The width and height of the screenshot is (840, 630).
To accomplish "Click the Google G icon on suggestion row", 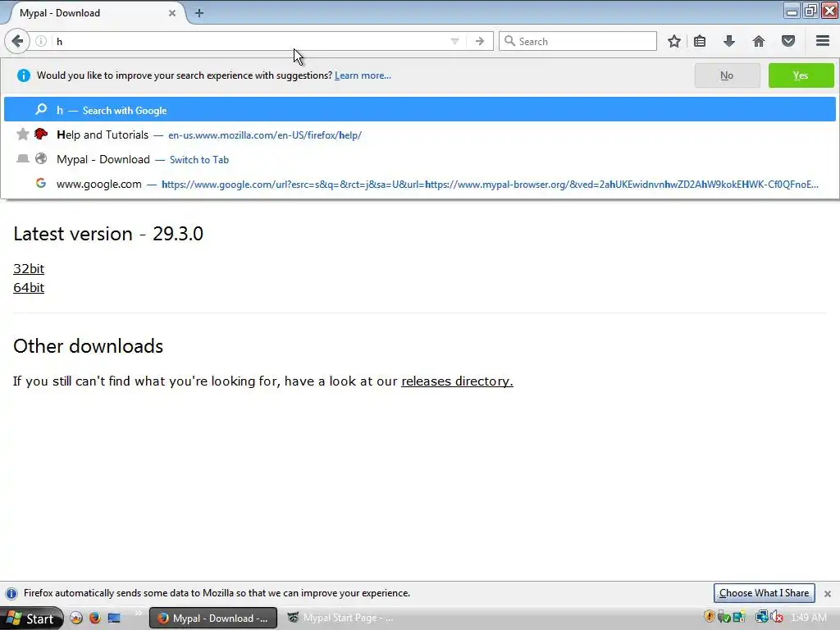I will pyautogui.click(x=41, y=183).
